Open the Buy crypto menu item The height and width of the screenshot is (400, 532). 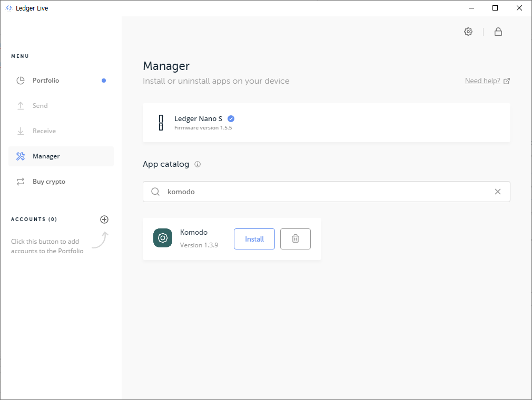pos(61,182)
